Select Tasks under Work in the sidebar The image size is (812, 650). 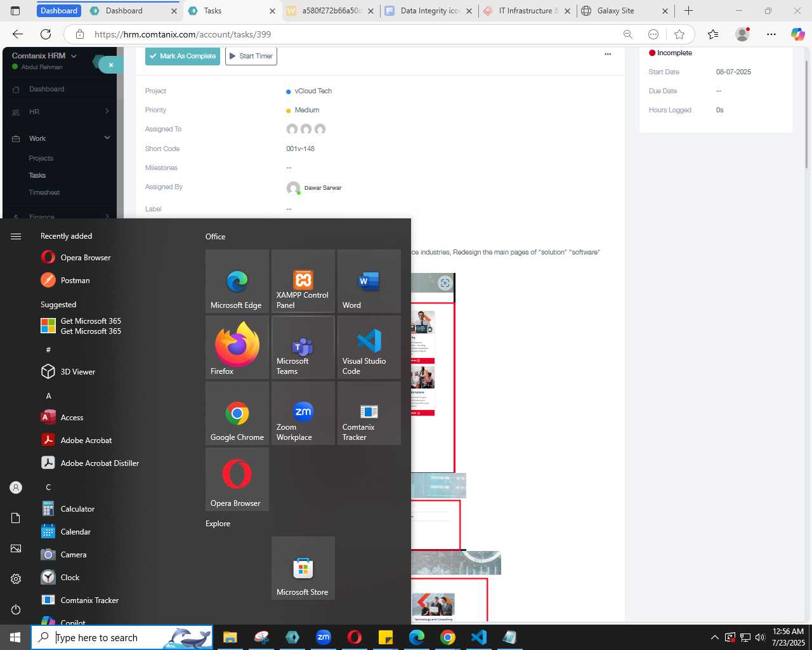pyautogui.click(x=37, y=175)
